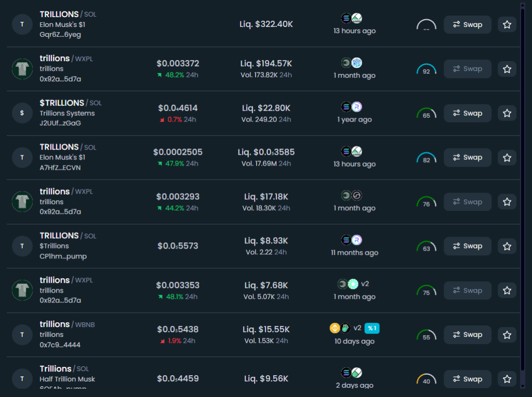The width and height of the screenshot is (532, 397).
Task: Open trillions/WXPL pair priced at $0.003293
Action: pyautogui.click(x=58, y=191)
